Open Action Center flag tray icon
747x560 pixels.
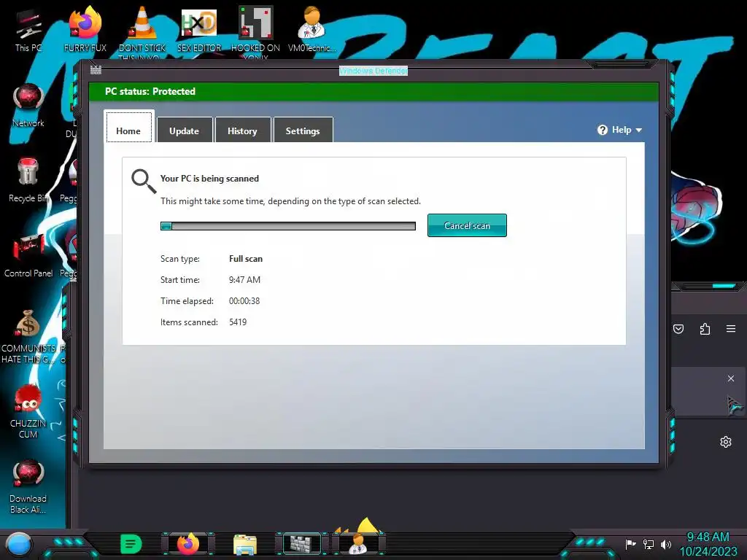click(631, 544)
